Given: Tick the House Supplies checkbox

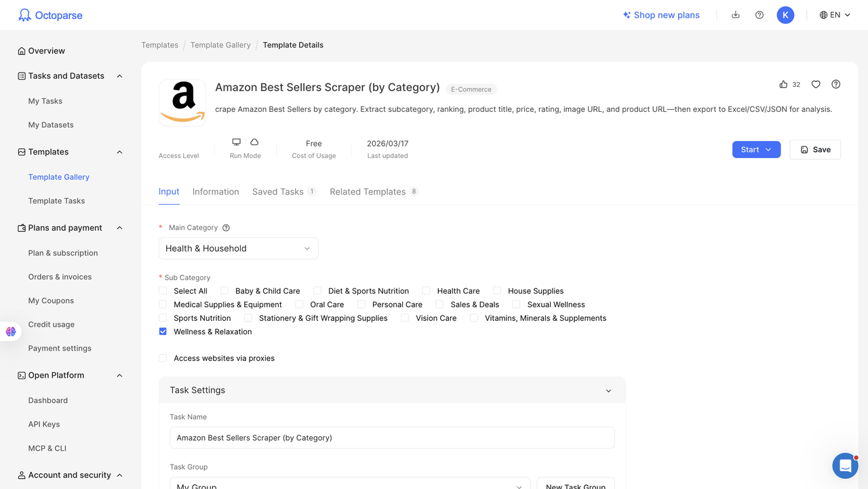Looking at the screenshot, I should pos(497,291).
